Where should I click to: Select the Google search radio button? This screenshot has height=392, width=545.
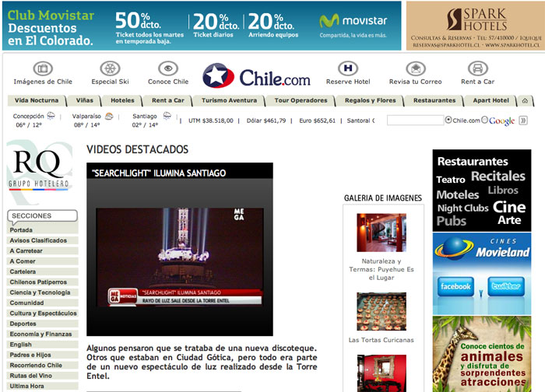484,120
